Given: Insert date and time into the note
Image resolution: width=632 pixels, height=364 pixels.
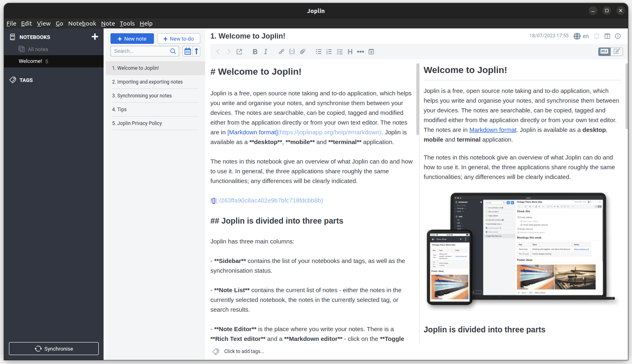Looking at the screenshot, I should click(x=371, y=52).
